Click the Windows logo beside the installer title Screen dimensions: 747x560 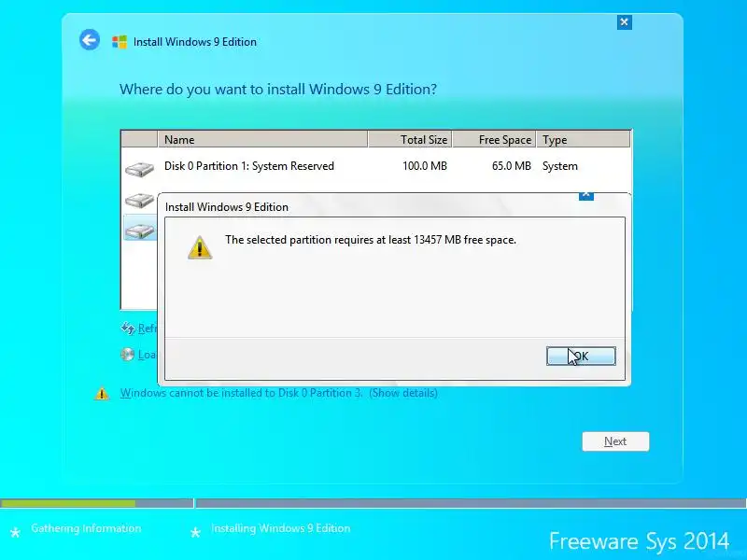(120, 42)
